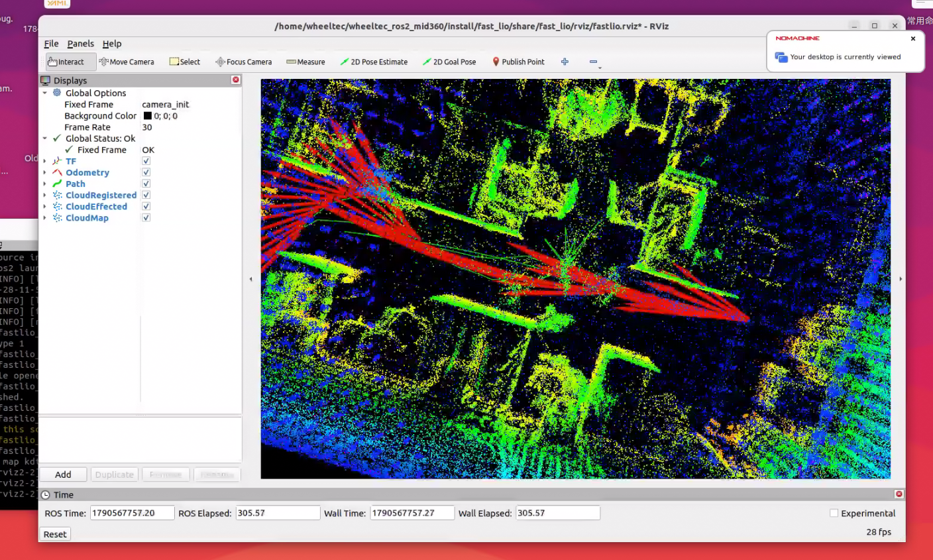Activate the Publish Point tool
Image resolution: width=933 pixels, height=560 pixels.
click(x=518, y=62)
